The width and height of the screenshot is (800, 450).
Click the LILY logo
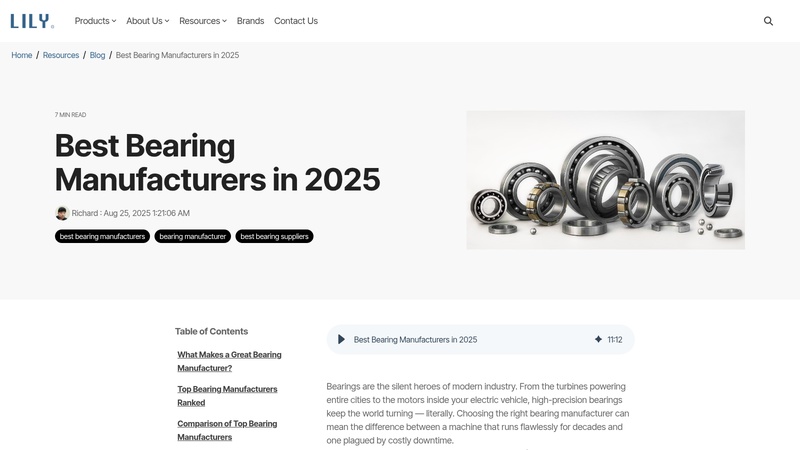click(x=32, y=21)
